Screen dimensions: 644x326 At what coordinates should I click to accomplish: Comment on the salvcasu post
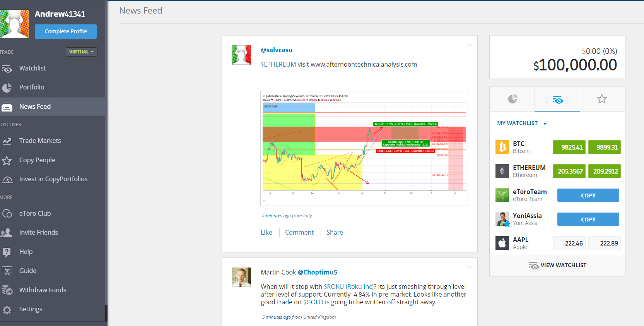click(x=299, y=232)
